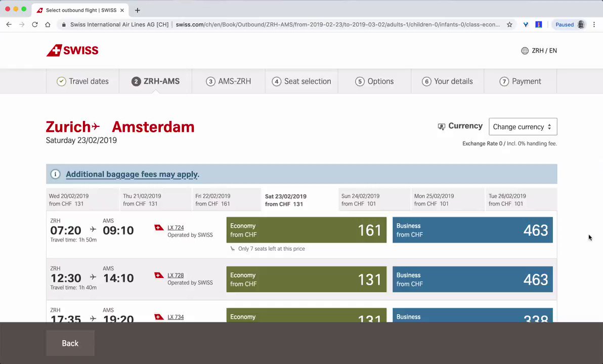Select Mon 25/02/2019 date tab
The height and width of the screenshot is (364, 603).
(x=448, y=200)
